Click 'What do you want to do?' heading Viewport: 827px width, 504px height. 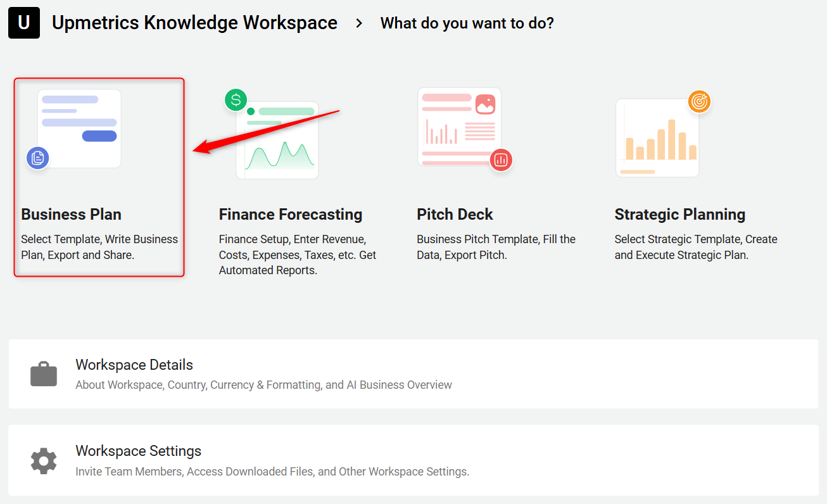point(467,23)
